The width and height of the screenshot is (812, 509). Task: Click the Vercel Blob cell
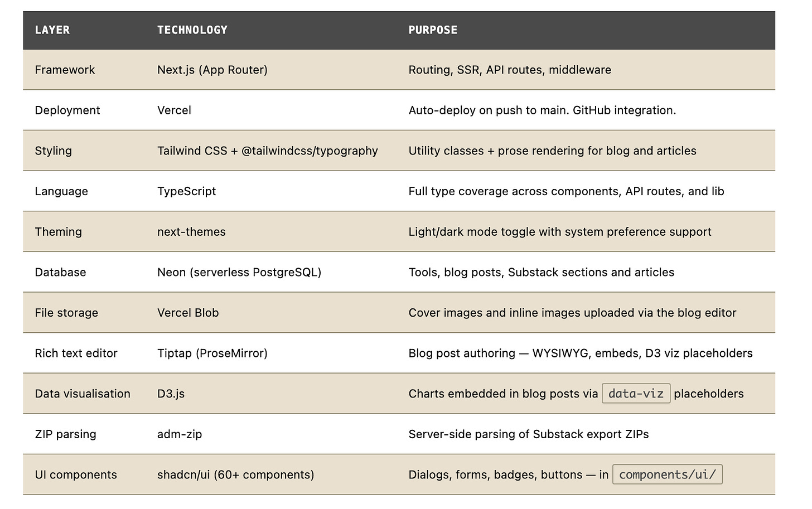pyautogui.click(x=188, y=313)
